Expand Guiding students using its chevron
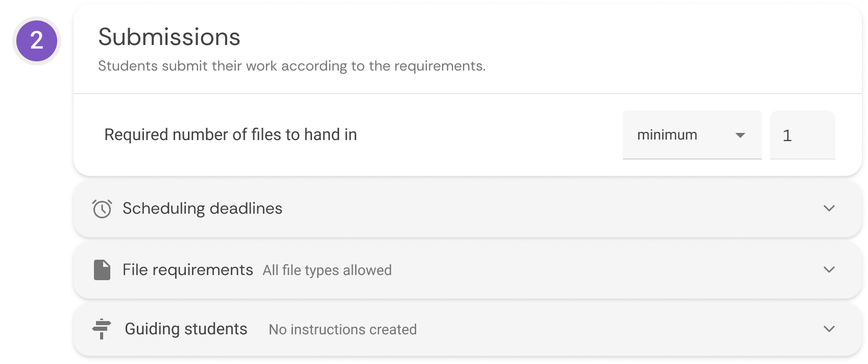 click(829, 329)
